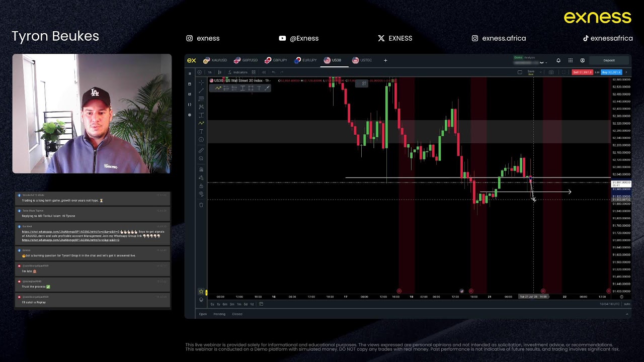Click the economic event marker near 18
Image resolution: width=644 pixels, height=362 pixels.
pyautogui.click(x=399, y=291)
